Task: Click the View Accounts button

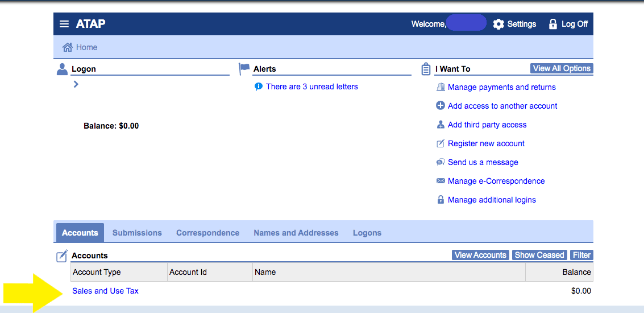Action: (480, 255)
